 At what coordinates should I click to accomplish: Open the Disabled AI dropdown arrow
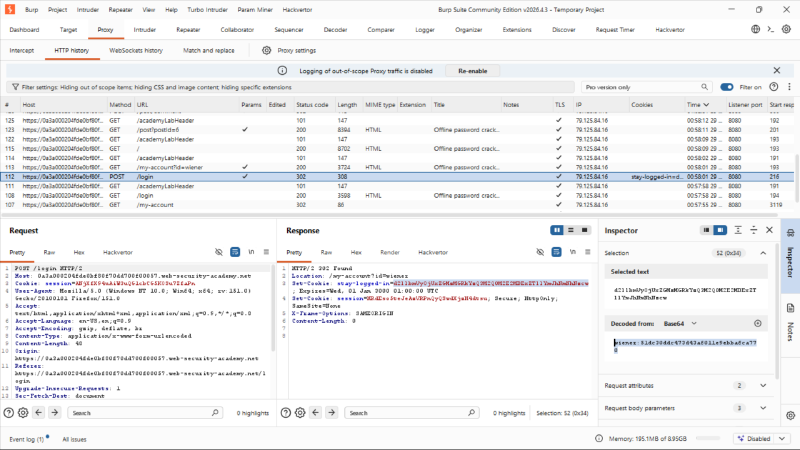point(782,438)
